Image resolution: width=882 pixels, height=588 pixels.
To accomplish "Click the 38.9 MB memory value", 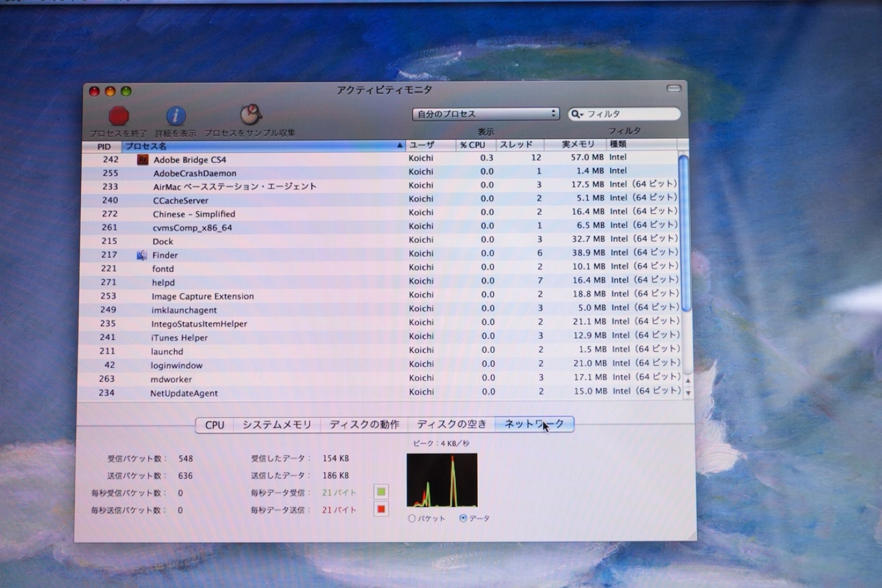I will (589, 252).
